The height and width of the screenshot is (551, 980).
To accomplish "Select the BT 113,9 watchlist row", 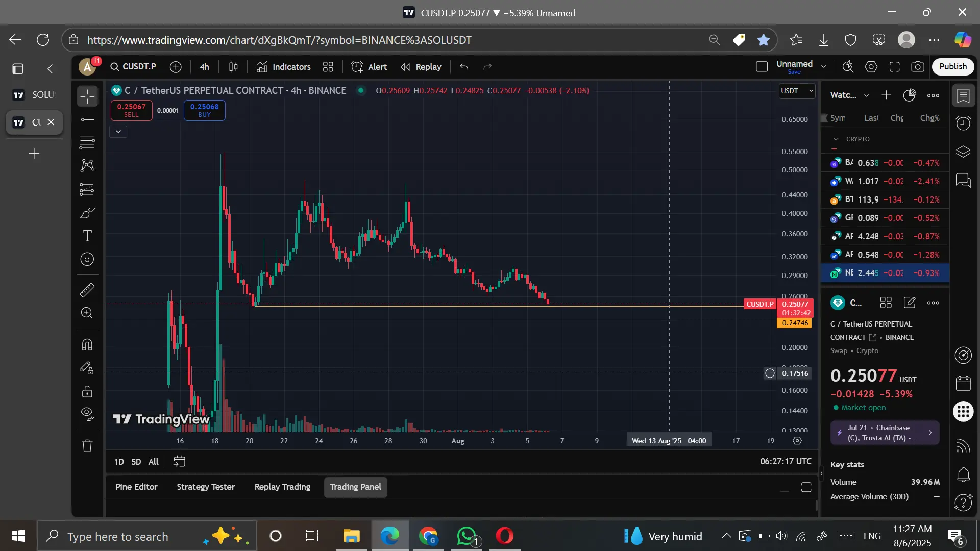I will pyautogui.click(x=885, y=199).
